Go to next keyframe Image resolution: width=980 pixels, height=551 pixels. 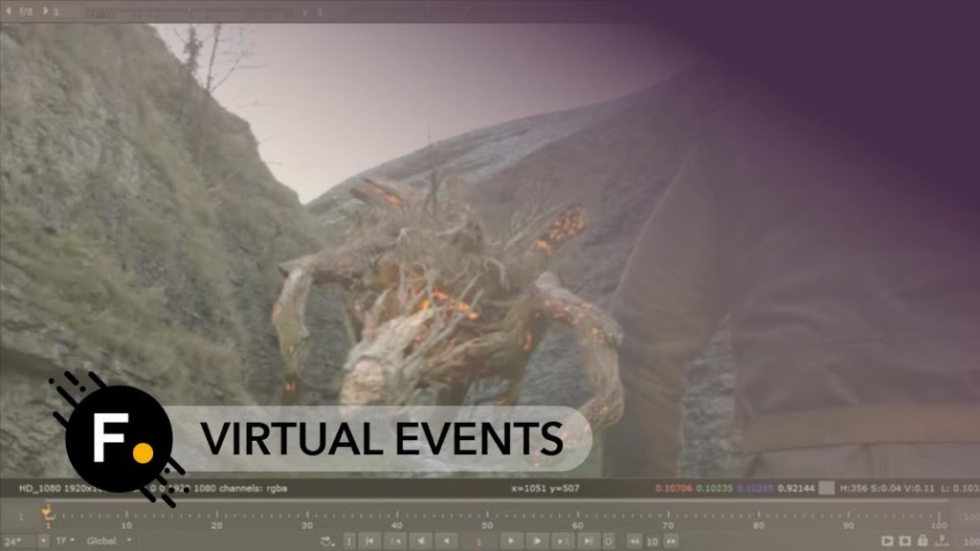[x=562, y=541]
